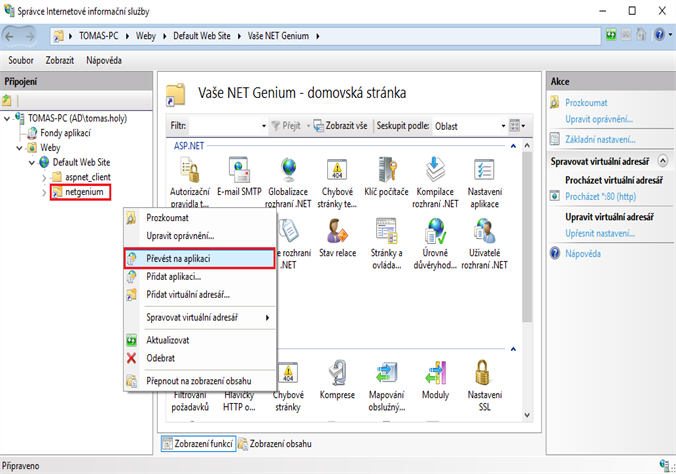The image size is (676, 474).
Task: Open Kompilace rozhraní .NET icon
Action: coord(435,170)
